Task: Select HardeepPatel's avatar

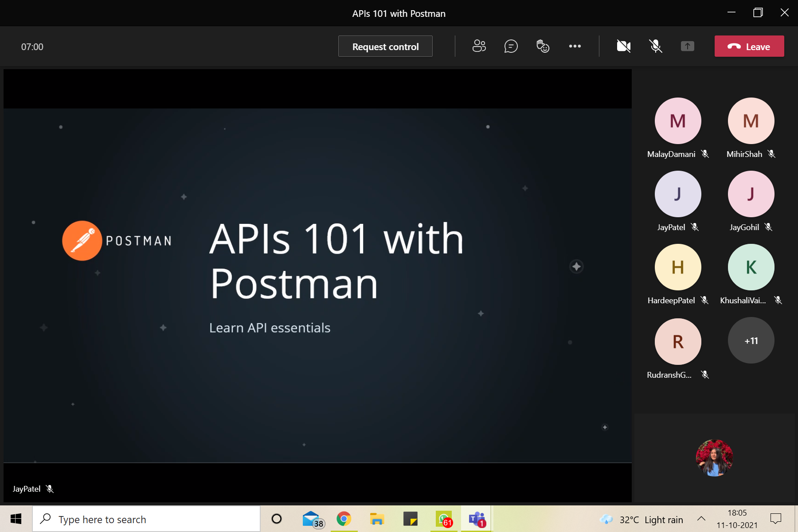Action: click(x=678, y=267)
